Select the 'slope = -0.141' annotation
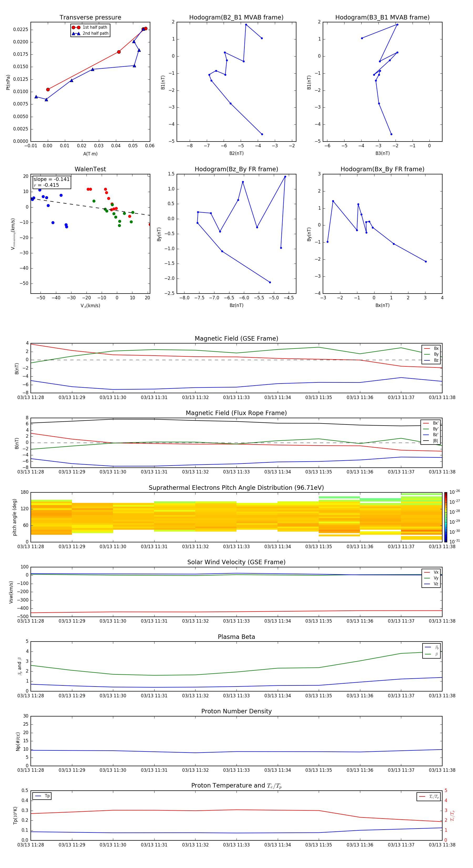Viewport: 473px width, 868px height. [52, 179]
